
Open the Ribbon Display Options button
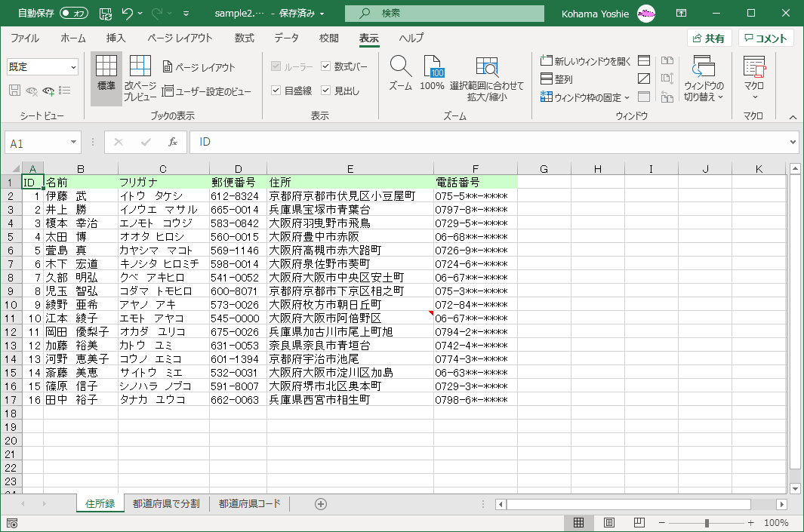[x=682, y=14]
